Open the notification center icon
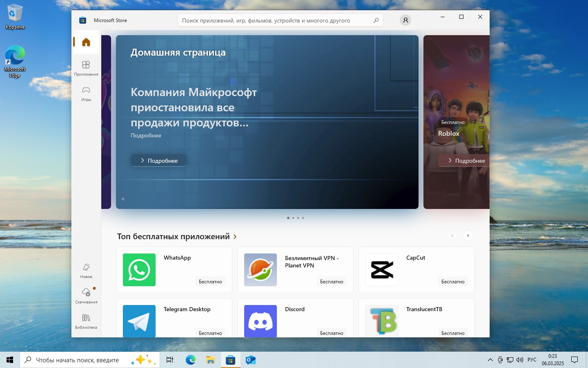The width and height of the screenshot is (588, 368). (575, 360)
